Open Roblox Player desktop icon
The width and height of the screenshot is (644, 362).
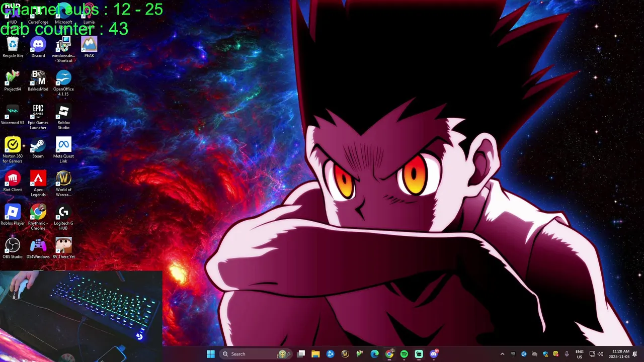[x=13, y=215]
